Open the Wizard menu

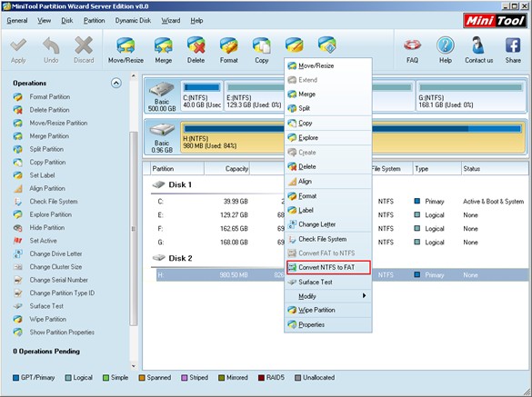[171, 21]
